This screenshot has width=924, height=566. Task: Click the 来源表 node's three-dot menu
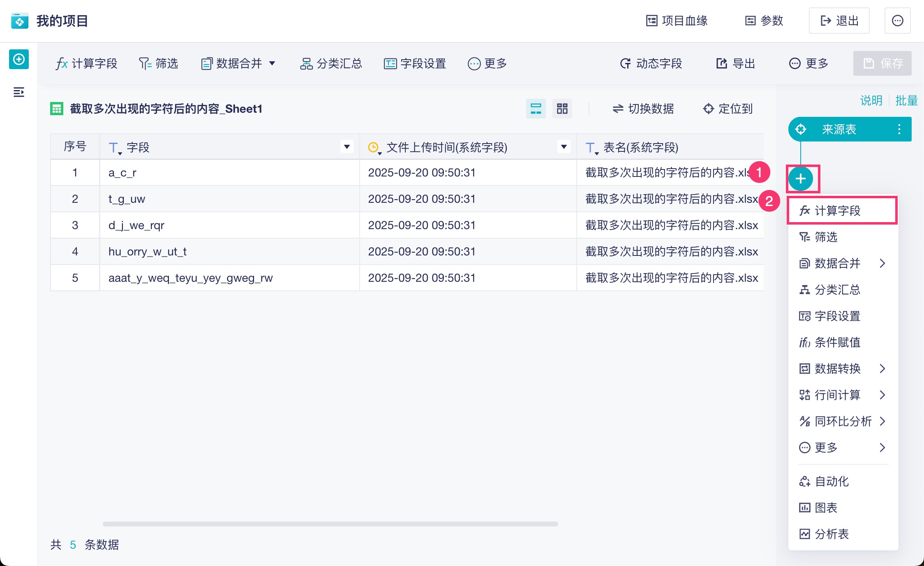899,129
